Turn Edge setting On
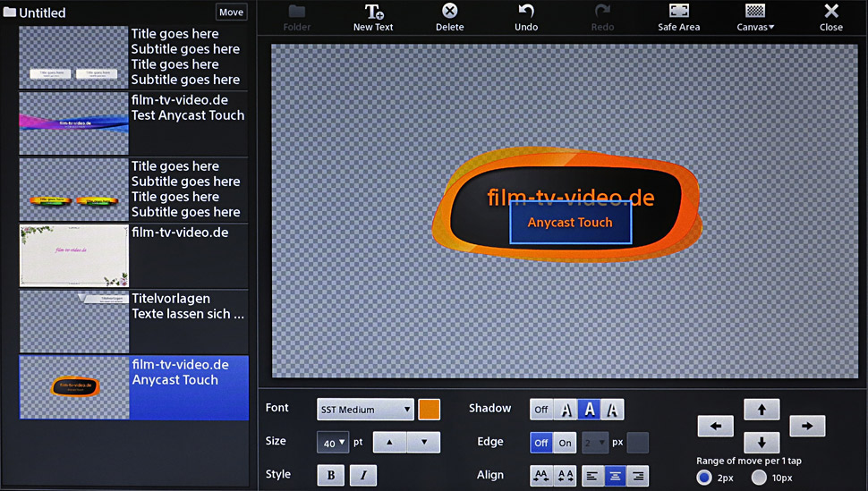 (566, 443)
